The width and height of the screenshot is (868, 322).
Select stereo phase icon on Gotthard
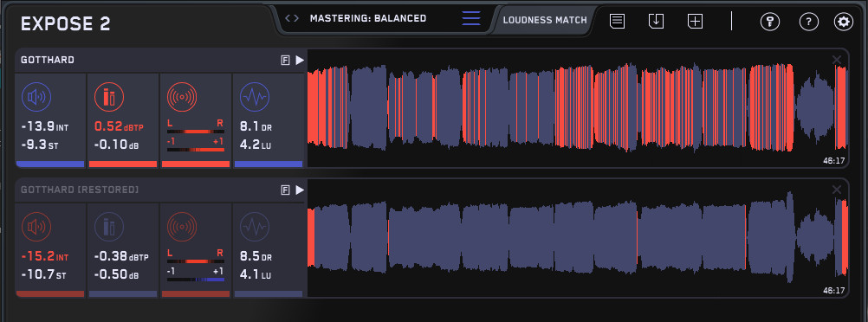click(182, 98)
